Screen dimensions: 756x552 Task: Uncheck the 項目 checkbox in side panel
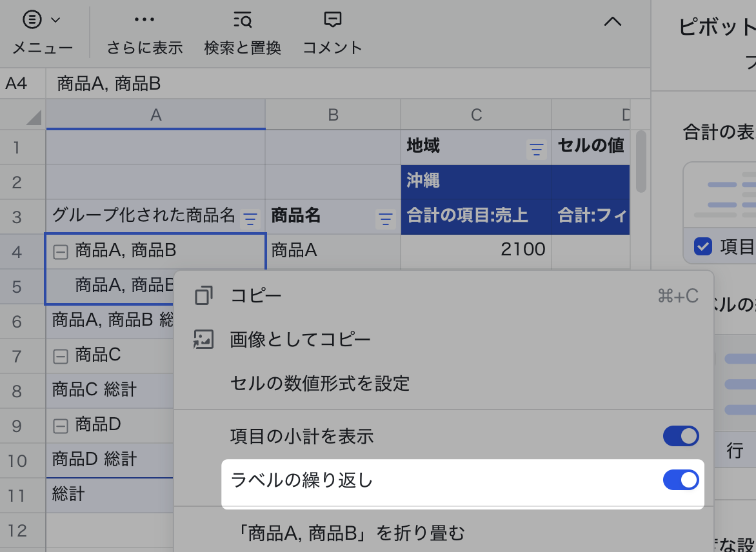pyautogui.click(x=702, y=246)
